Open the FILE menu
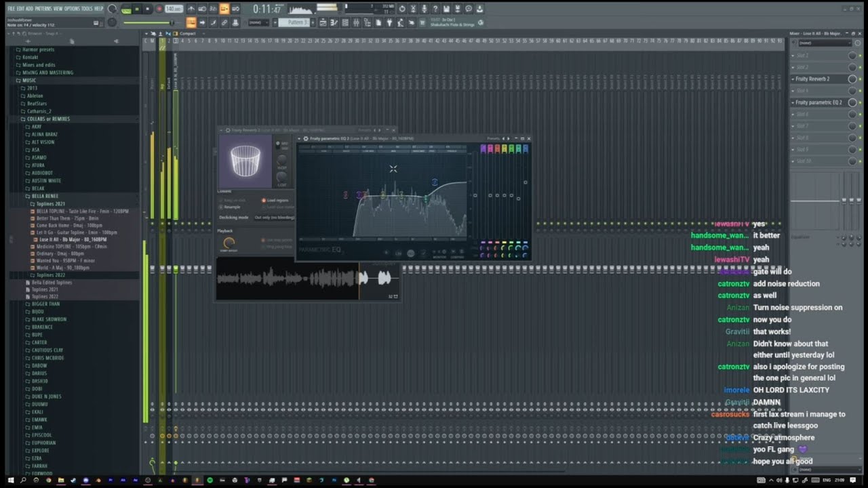The image size is (868, 488). click(12, 8)
